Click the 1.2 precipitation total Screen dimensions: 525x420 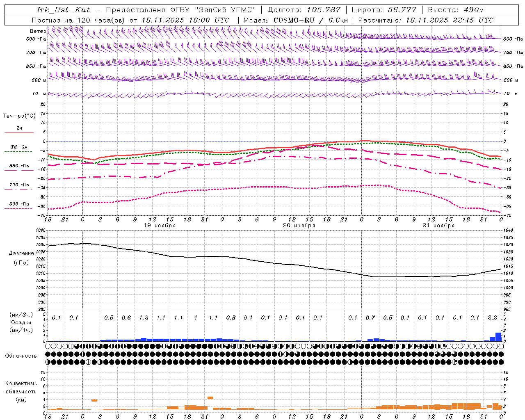pyautogui.click(x=144, y=318)
